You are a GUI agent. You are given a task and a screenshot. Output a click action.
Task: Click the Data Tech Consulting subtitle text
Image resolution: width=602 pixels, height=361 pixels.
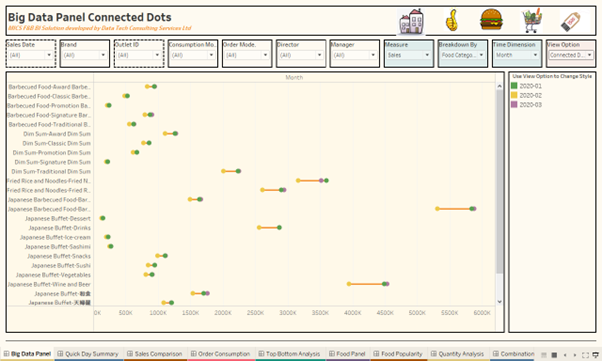[x=100, y=28]
